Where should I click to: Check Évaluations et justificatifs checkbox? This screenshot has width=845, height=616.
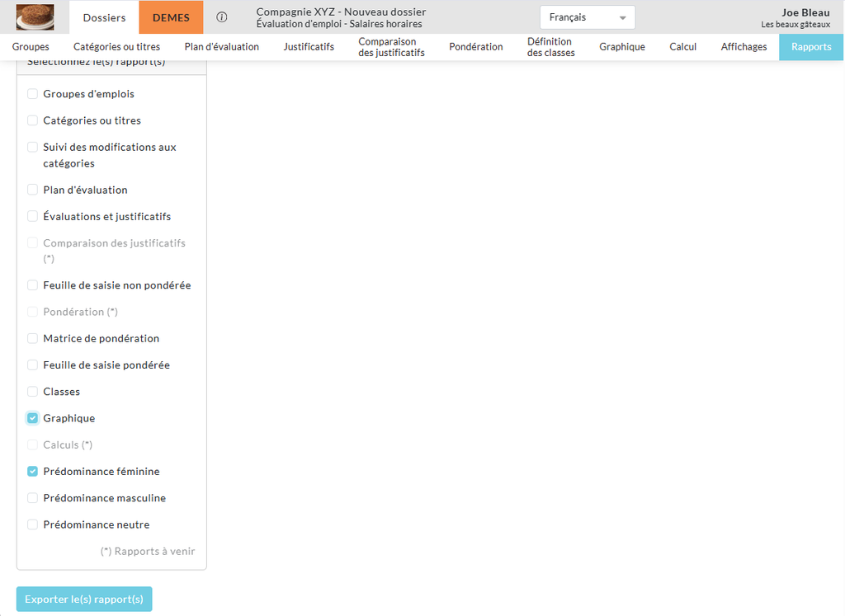point(33,216)
